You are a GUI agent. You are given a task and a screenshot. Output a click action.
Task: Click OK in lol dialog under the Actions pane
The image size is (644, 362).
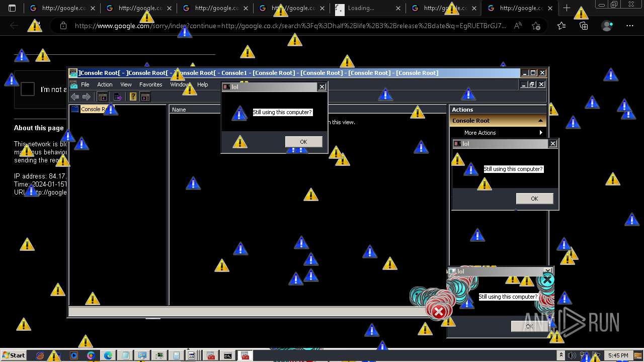[534, 199]
